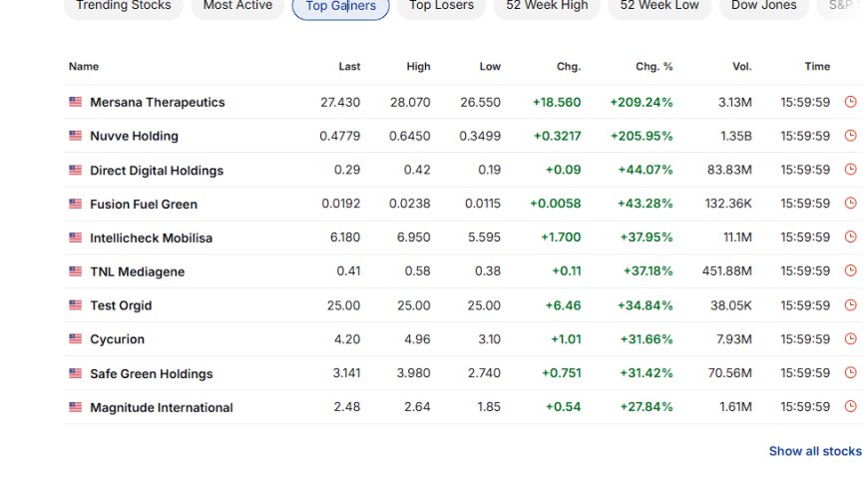Open Test Orgid stock page

pos(121,305)
